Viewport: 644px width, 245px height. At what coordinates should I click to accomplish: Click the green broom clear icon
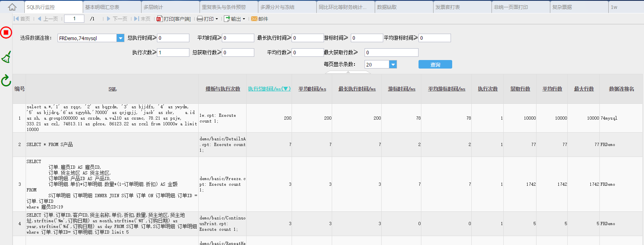[6, 57]
